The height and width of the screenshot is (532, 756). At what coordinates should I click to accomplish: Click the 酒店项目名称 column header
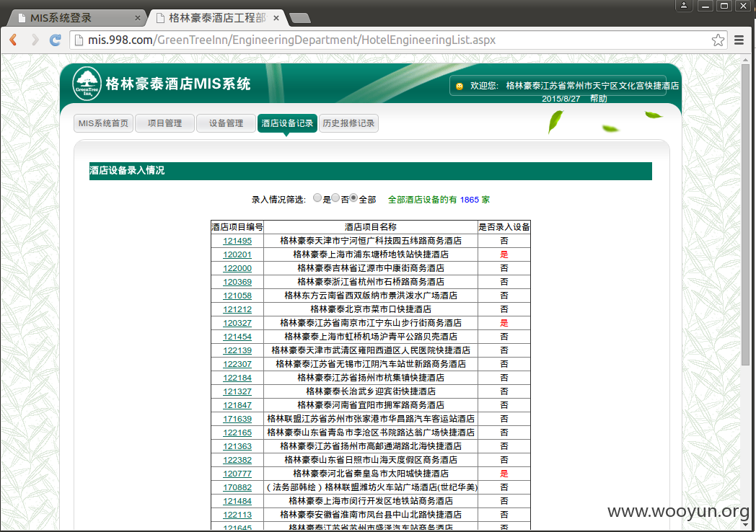click(x=371, y=227)
